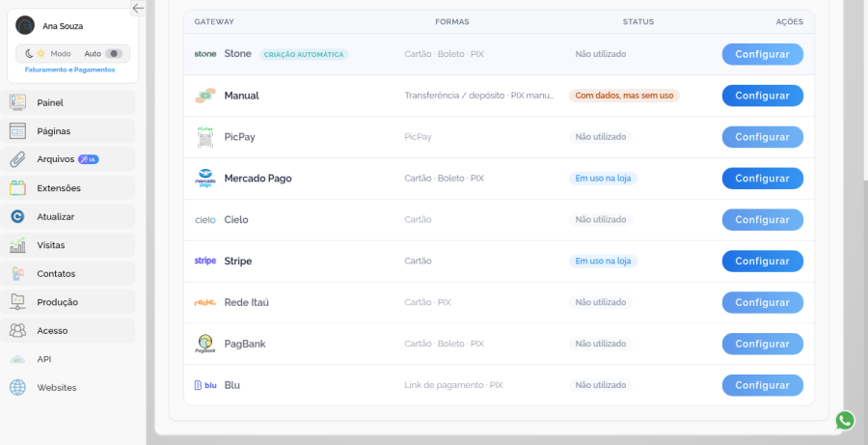Screen dimensions: 868x445
Task: Click the Blu logo
Action: (x=205, y=385)
